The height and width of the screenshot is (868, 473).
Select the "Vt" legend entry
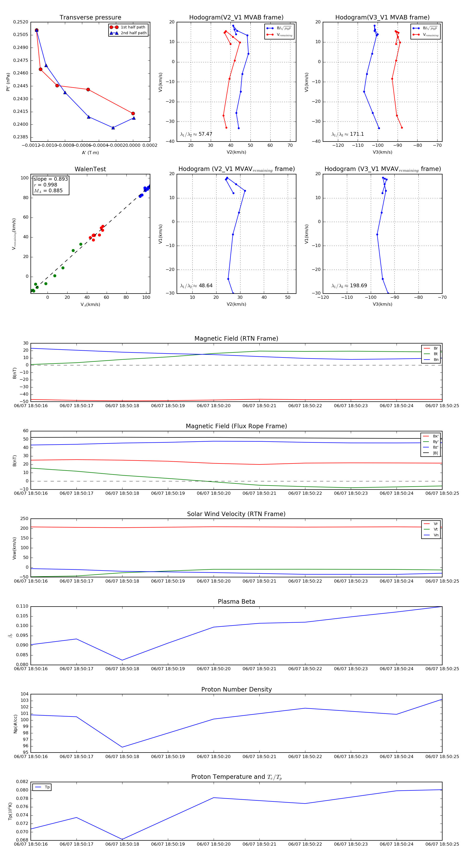431,529
